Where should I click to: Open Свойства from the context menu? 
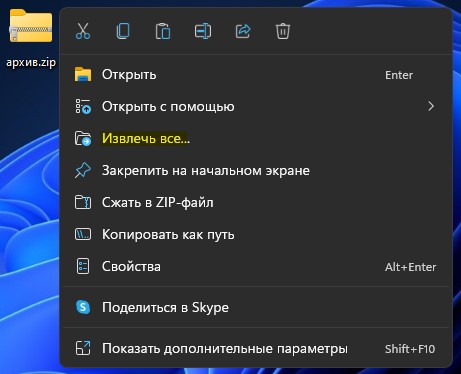pyautogui.click(x=256, y=267)
